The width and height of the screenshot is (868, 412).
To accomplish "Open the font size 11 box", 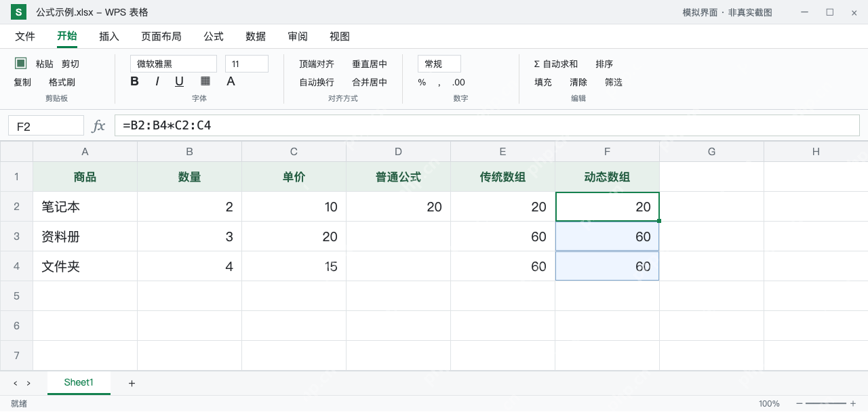I will point(247,64).
